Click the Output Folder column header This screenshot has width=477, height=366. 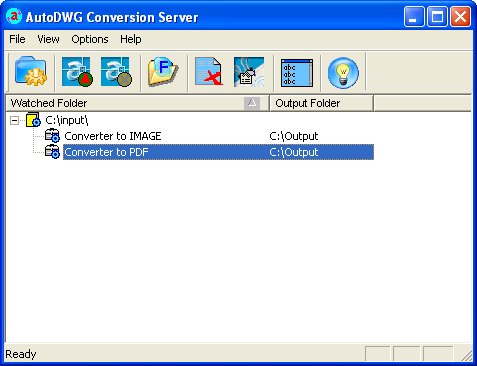(321, 103)
